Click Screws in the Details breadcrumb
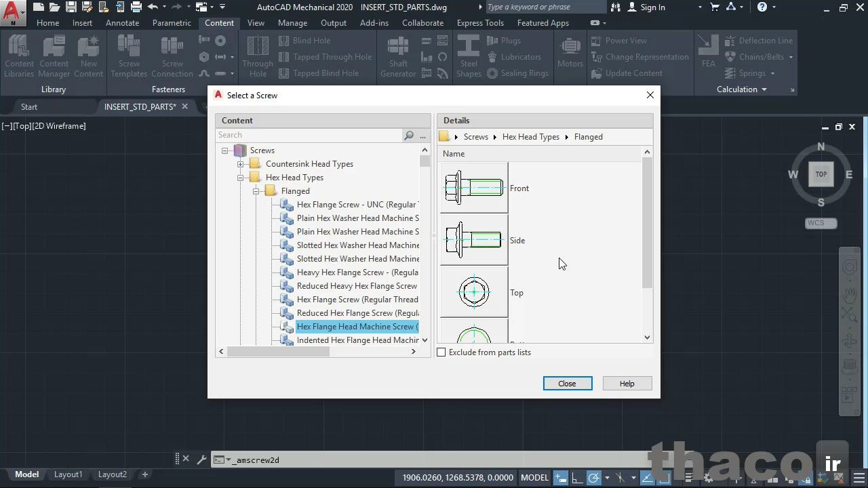Image resolution: width=868 pixels, height=488 pixels. (476, 137)
